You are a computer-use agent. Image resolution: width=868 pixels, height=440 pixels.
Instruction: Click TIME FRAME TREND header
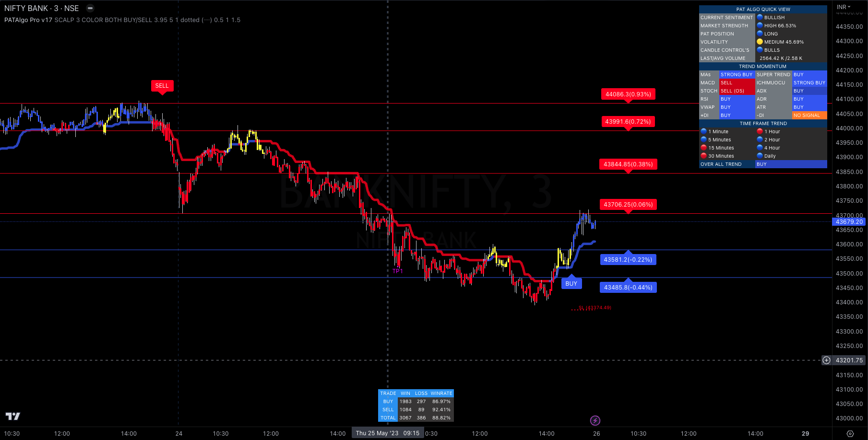tap(763, 123)
